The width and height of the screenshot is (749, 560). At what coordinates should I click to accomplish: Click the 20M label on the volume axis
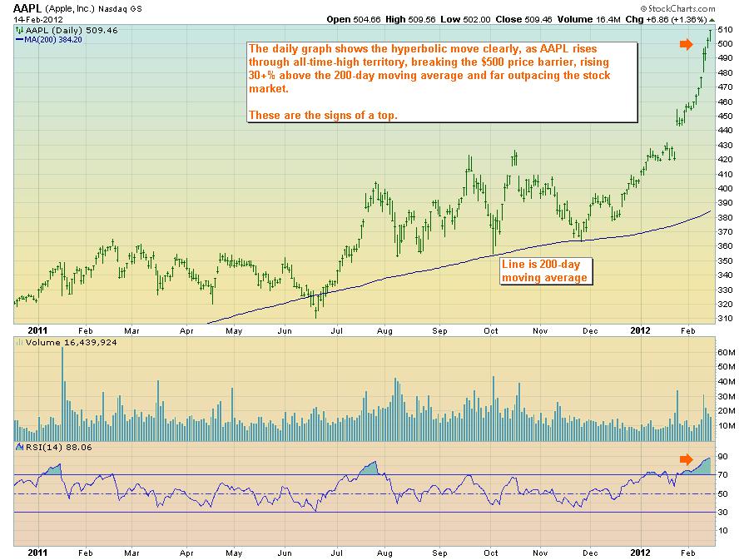coord(727,411)
